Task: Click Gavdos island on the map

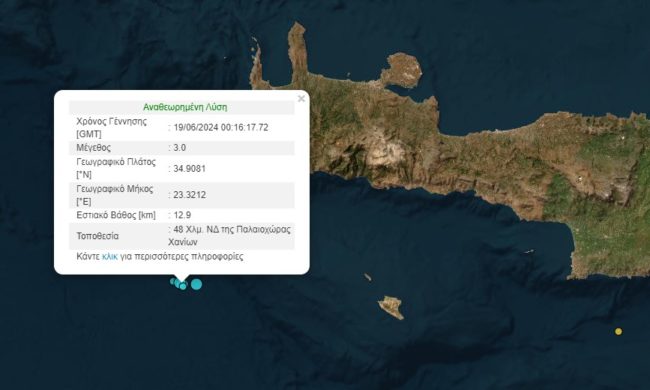Action: click(391, 307)
